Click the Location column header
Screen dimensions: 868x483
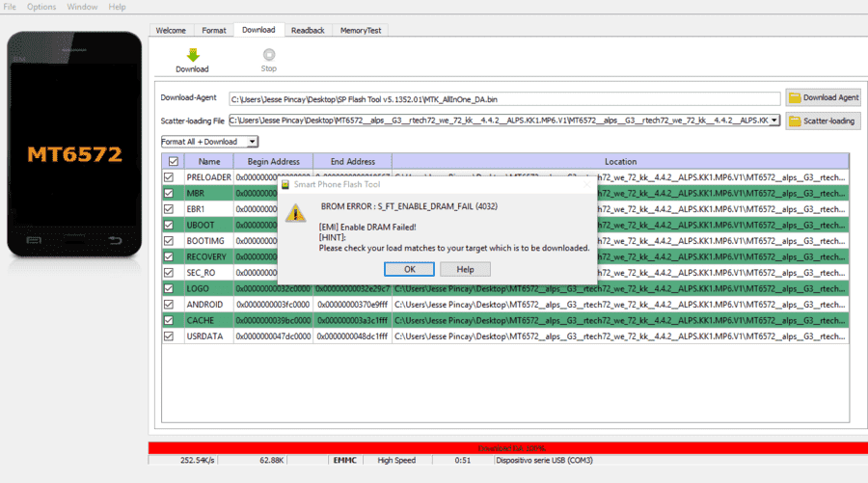tap(620, 162)
